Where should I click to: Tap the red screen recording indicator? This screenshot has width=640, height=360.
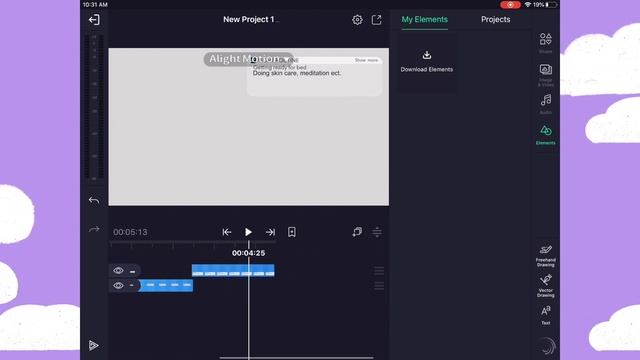510,4
